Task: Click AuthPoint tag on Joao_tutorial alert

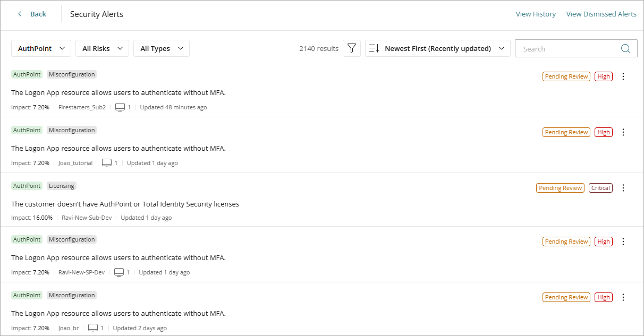Action: coord(27,130)
